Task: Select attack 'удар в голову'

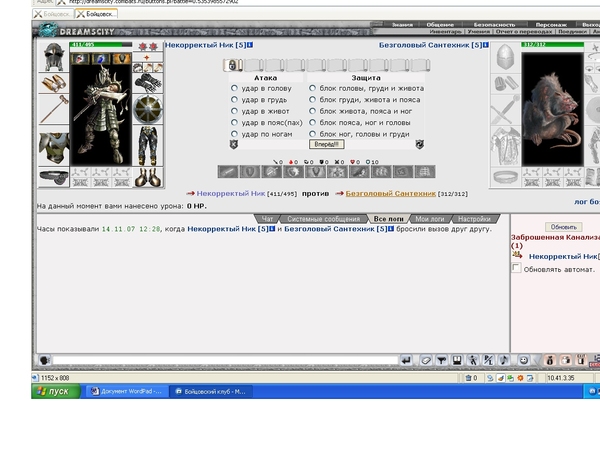Action: (x=234, y=88)
